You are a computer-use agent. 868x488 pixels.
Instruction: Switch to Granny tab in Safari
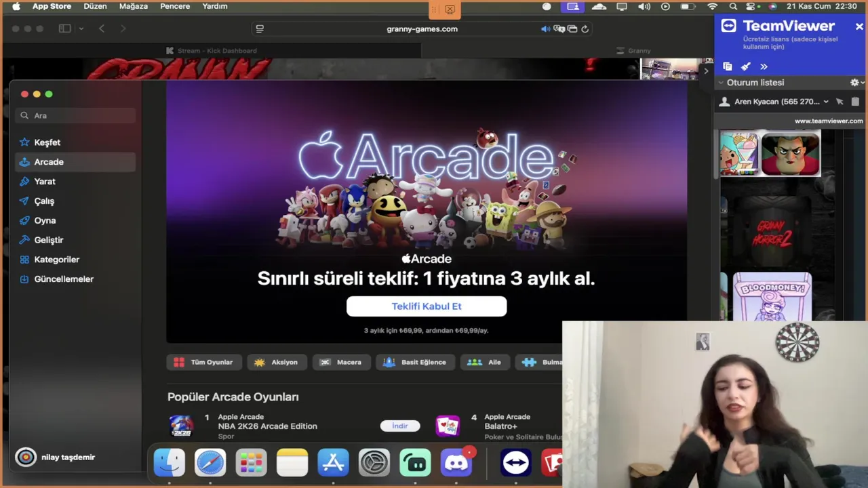635,51
